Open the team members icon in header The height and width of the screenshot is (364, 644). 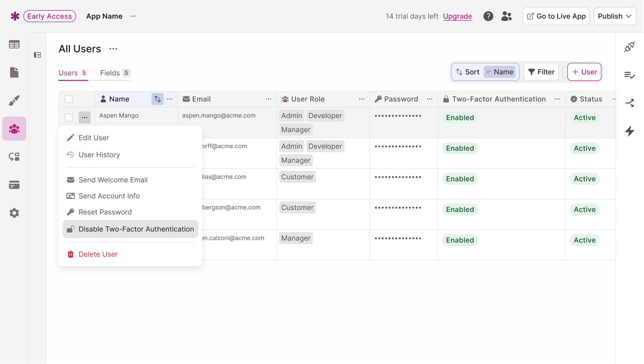(506, 16)
